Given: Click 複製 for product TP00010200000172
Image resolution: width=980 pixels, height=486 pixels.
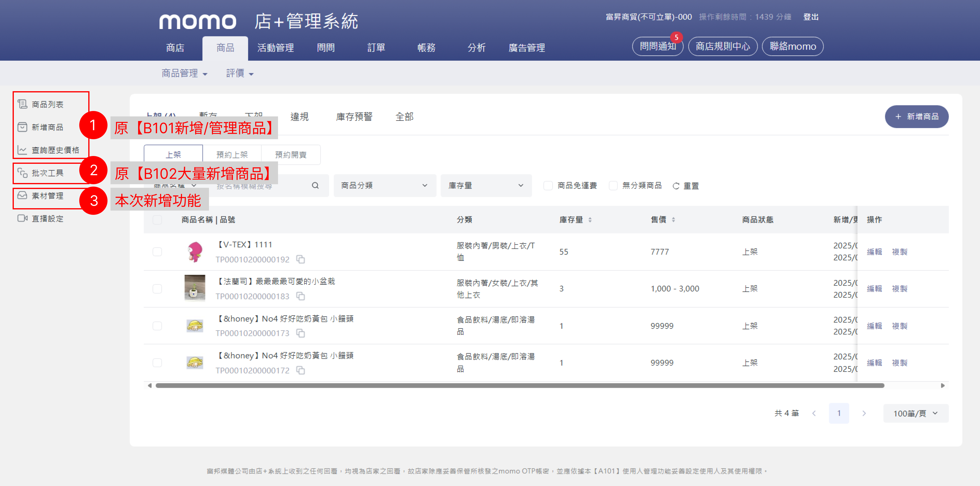Looking at the screenshot, I should tap(899, 363).
